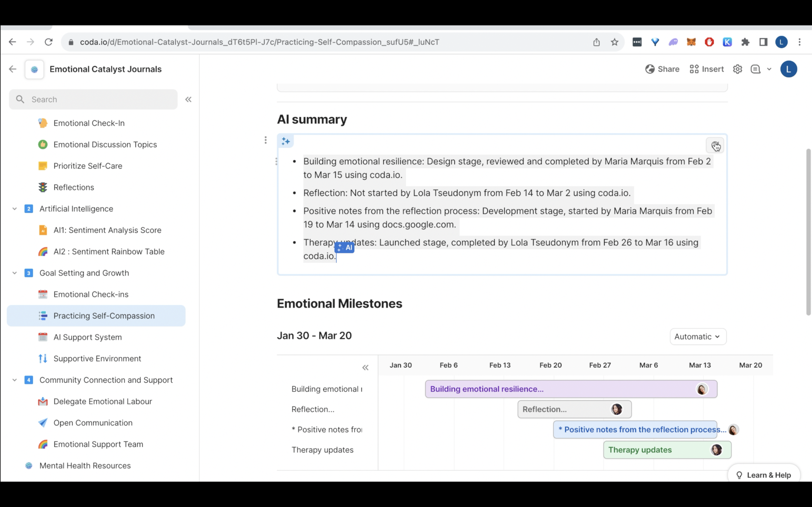Click the Insert button
This screenshot has width=812, height=507.
point(707,69)
